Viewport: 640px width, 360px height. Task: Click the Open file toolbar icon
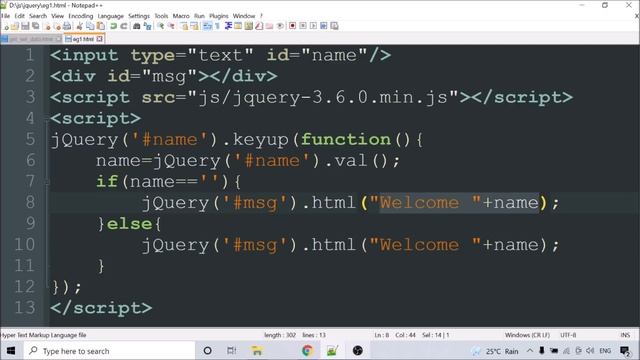tap(15, 26)
